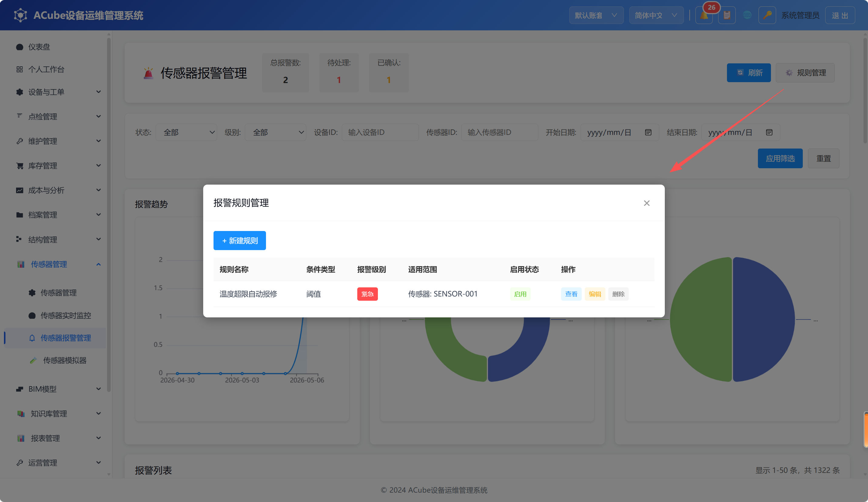
Task: Open 结束日期 calendar picker icon
Action: 769,132
